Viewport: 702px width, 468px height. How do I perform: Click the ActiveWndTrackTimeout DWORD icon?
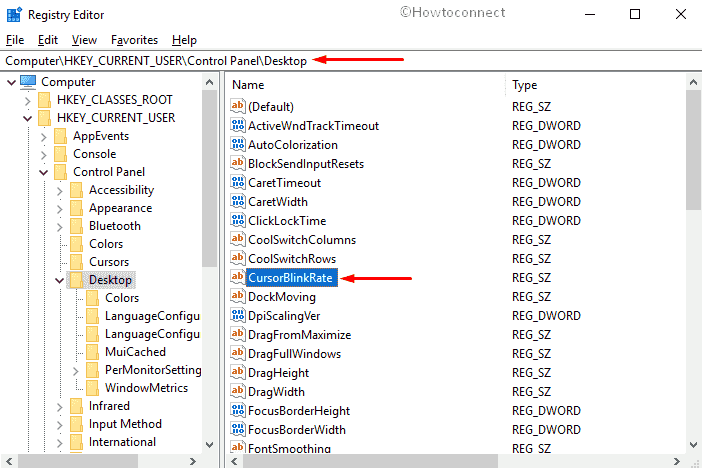click(x=238, y=125)
